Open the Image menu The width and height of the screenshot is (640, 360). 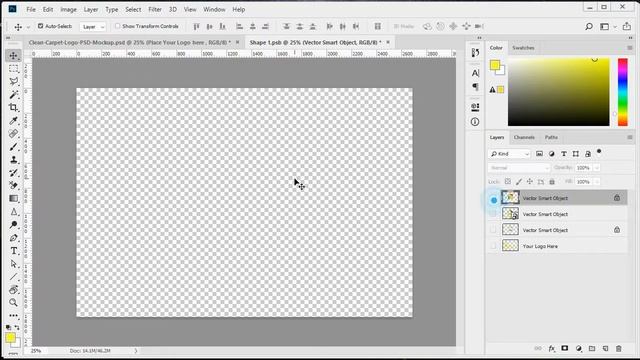[x=68, y=9]
